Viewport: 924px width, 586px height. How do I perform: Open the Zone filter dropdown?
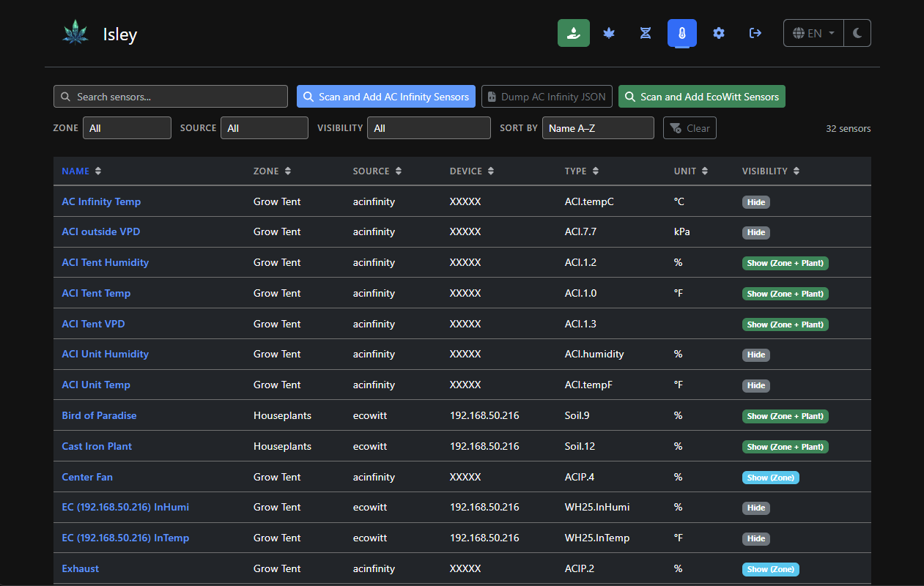tap(127, 128)
